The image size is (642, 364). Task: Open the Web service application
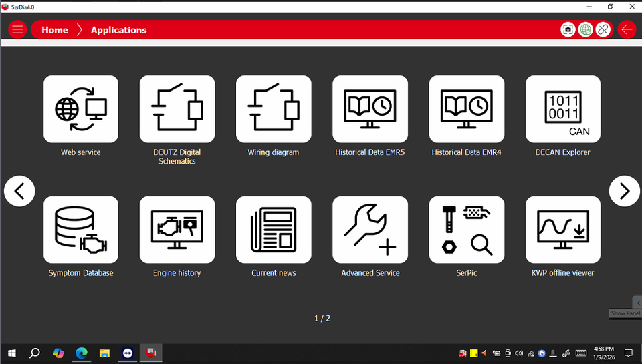coord(81,110)
